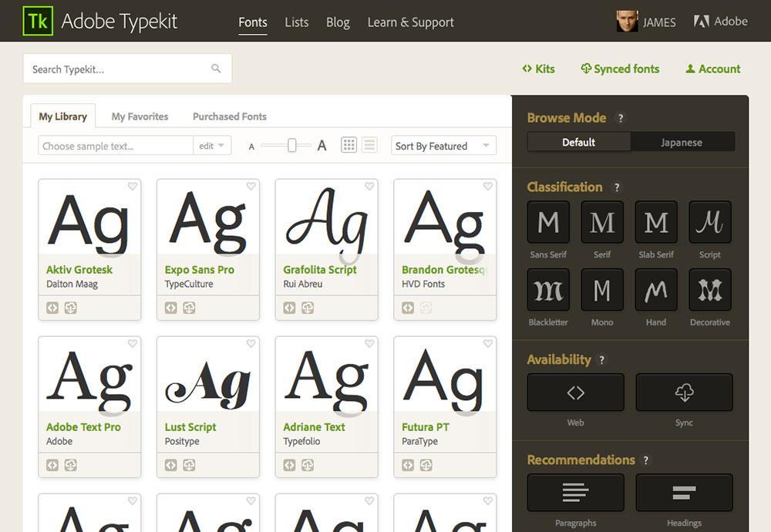Click the Typekit Tk logo

(37, 21)
